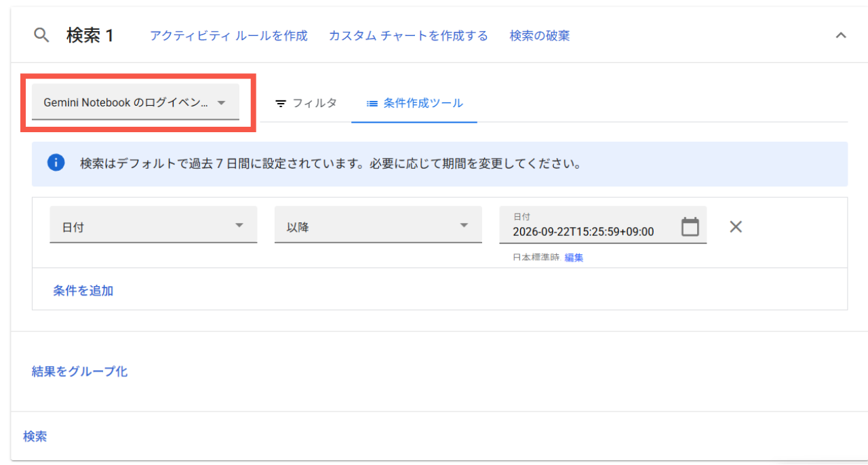Switch to the フィルタ tab
Viewport: 868px width, 465px height.
point(305,103)
